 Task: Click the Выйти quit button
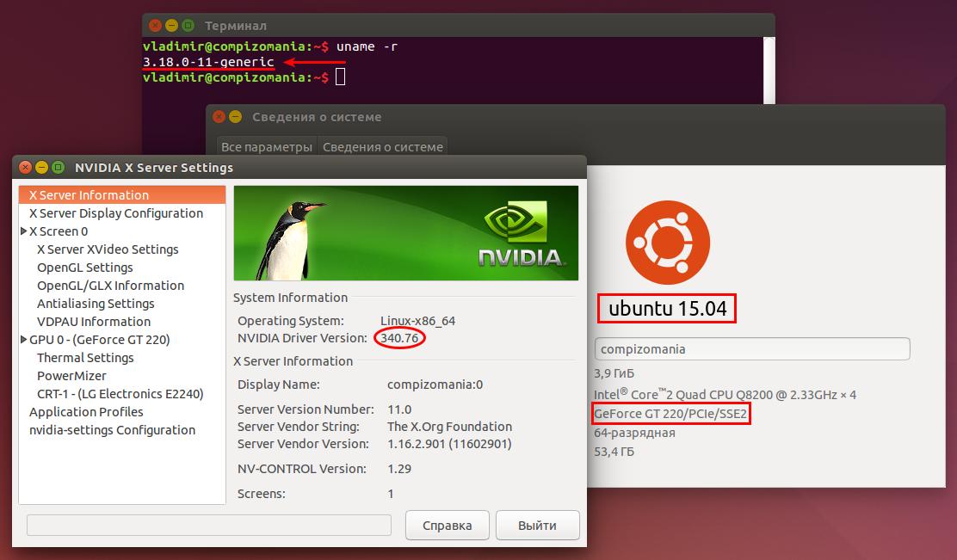click(x=538, y=526)
